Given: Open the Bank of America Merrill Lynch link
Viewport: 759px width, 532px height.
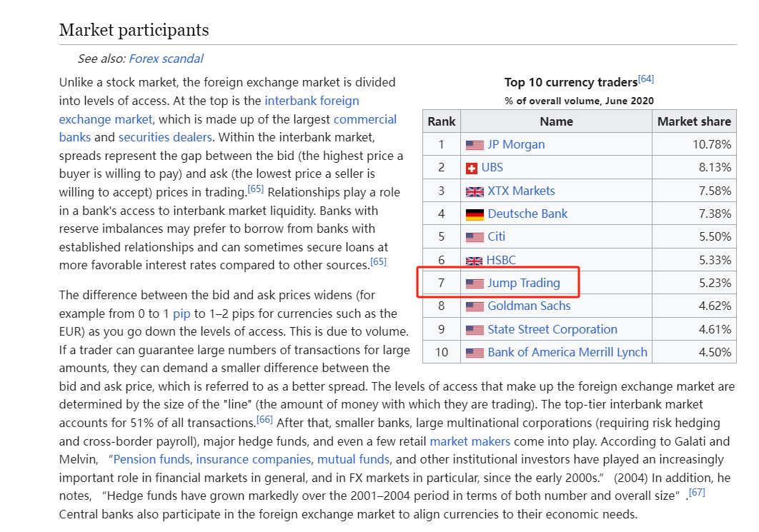Looking at the screenshot, I should tap(567, 352).
